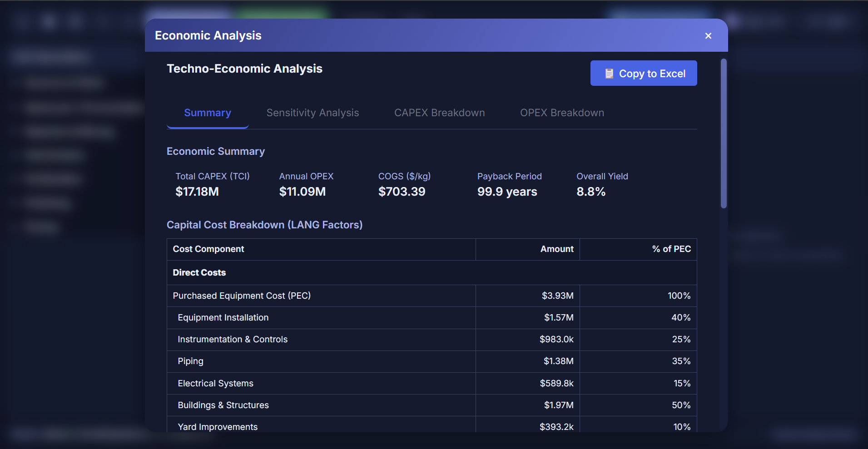Click the Piping row label
868x449 pixels.
tap(190, 361)
